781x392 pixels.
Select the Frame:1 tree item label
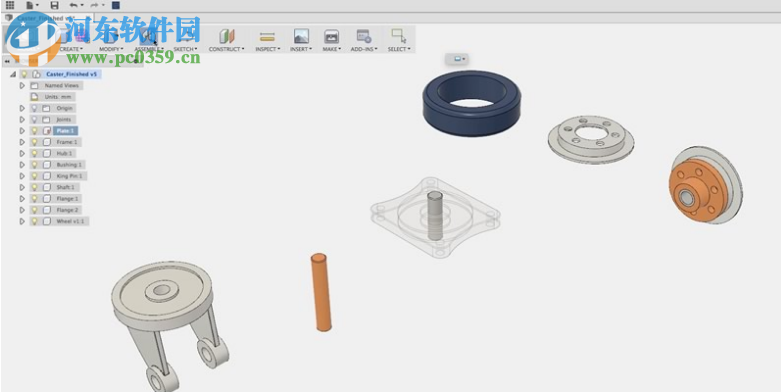point(67,142)
